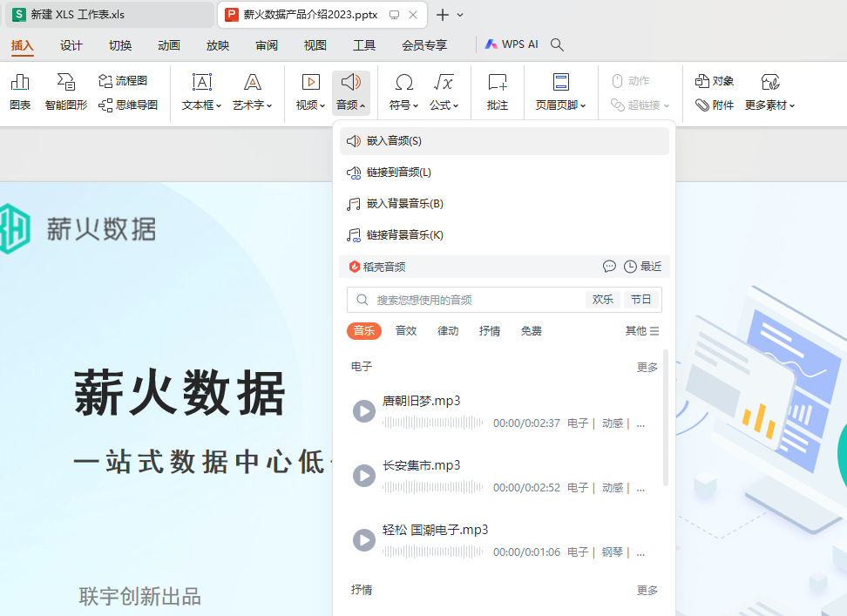The width and height of the screenshot is (847, 616).
Task: Switch to 新建 XLS 工作表.xls document tab
Action: (110, 15)
